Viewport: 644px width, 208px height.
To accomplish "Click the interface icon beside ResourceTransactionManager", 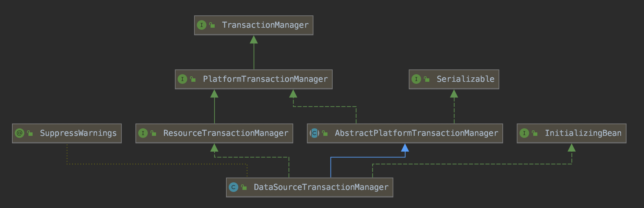I will pos(143,133).
